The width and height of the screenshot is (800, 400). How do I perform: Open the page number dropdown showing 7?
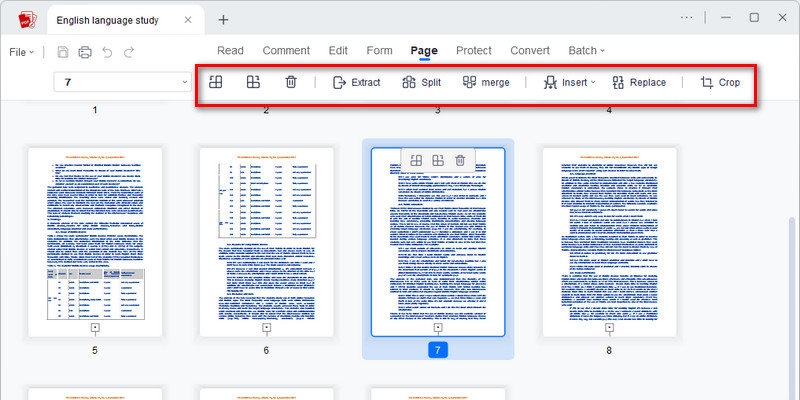coord(123,82)
